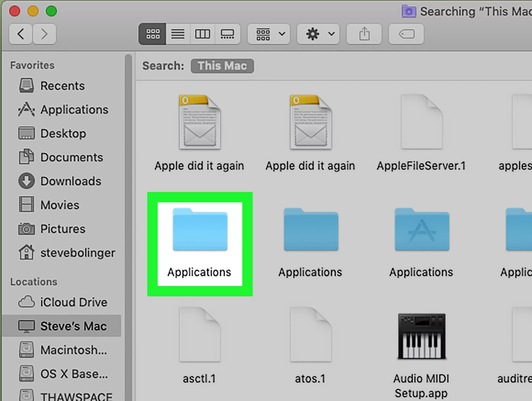
Task: Click the Share toolbar button
Action: tap(364, 34)
